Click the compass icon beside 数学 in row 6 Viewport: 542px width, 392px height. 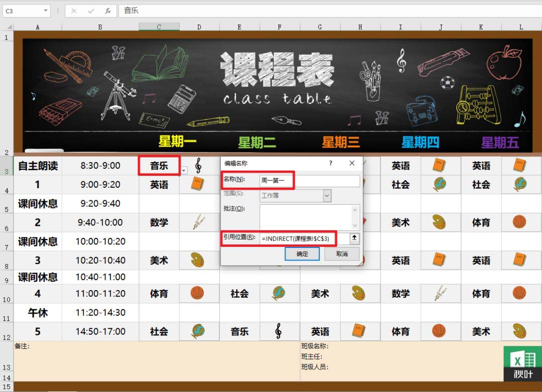(x=198, y=222)
